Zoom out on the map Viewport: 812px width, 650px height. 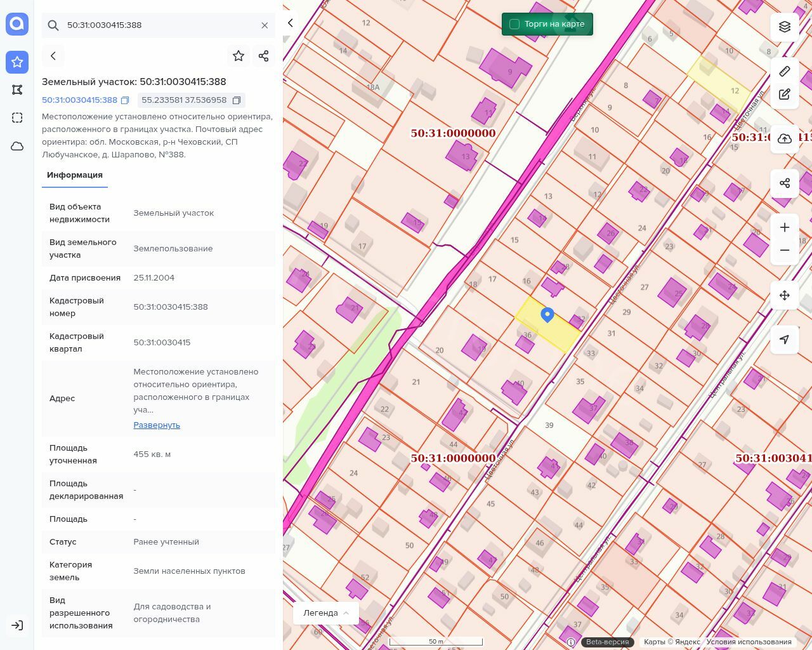click(x=785, y=250)
